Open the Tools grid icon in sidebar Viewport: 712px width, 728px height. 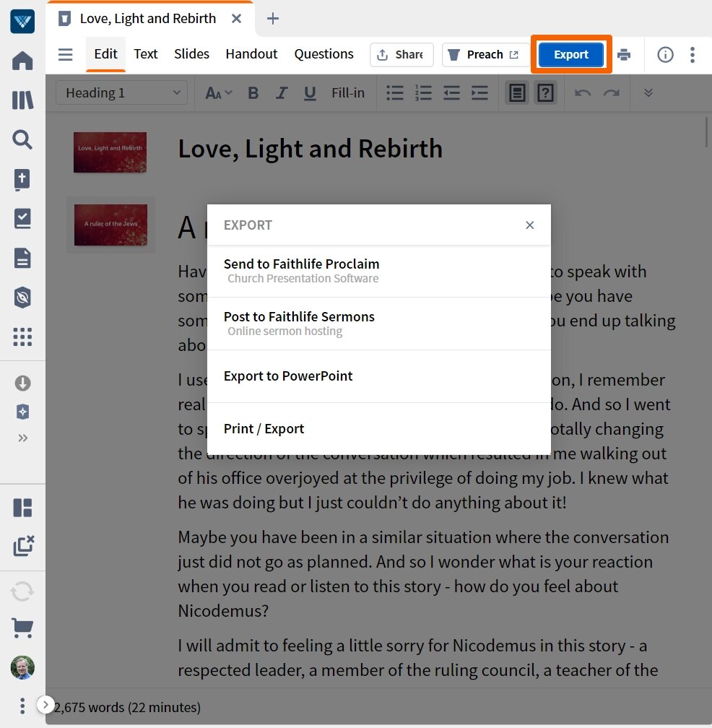[x=22, y=337]
